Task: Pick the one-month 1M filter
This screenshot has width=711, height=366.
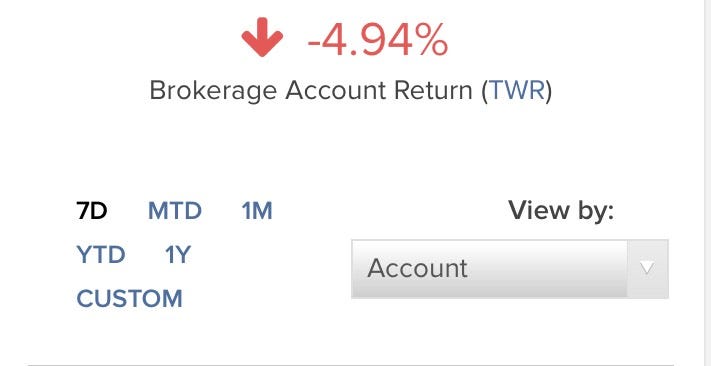Action: click(257, 211)
